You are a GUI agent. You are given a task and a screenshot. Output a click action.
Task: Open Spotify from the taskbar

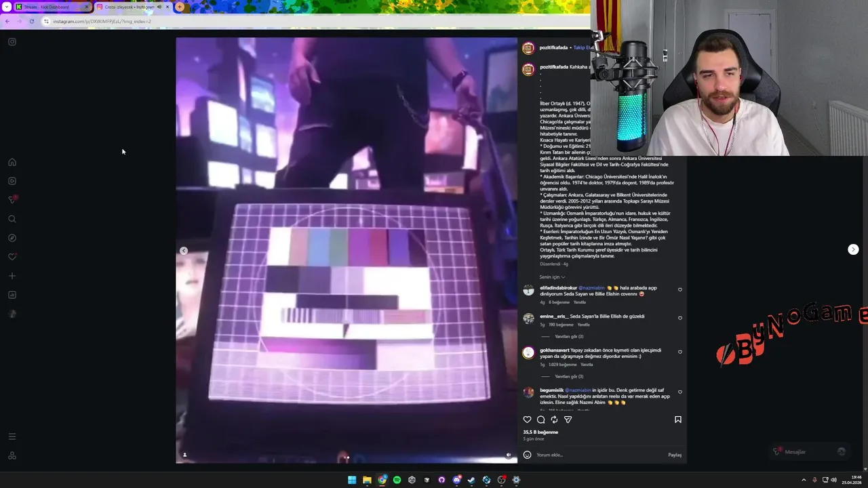pyautogui.click(x=397, y=480)
